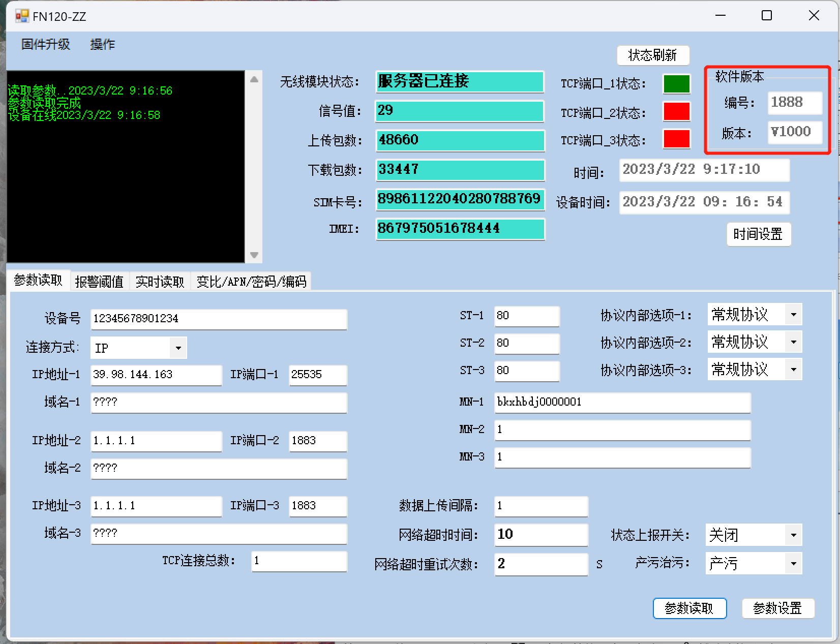Open the 产污治污 dropdown
Image resolution: width=840 pixels, height=644 pixels.
(x=793, y=563)
